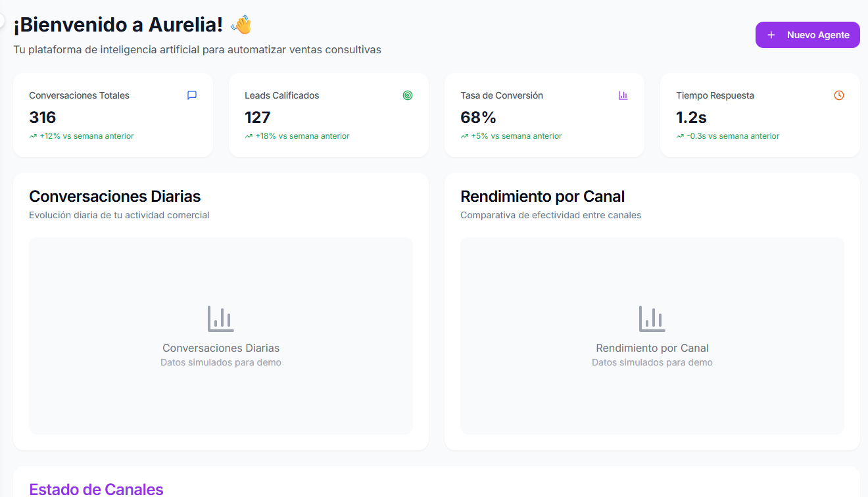Click the trend arrow next to +12%
The image size is (868, 497).
33,136
